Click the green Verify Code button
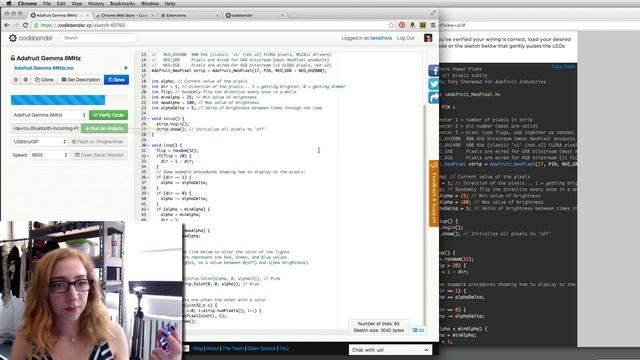Viewport: 640px width, 360px height. (109, 115)
